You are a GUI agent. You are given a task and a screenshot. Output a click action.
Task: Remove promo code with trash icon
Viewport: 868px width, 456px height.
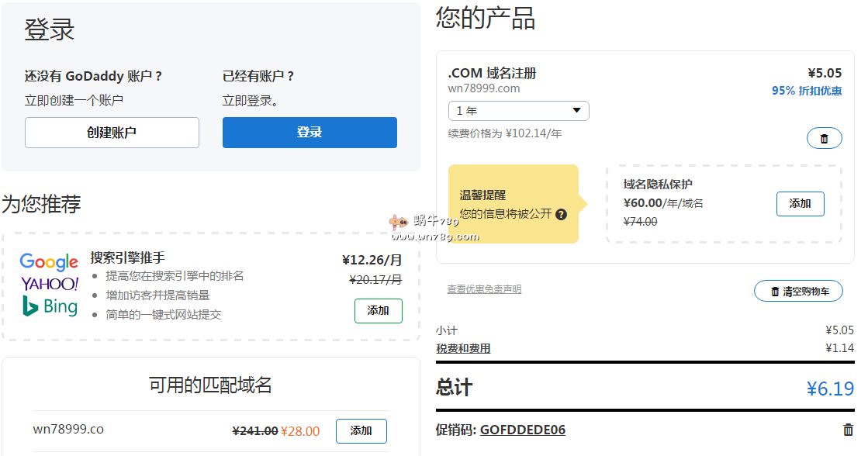click(x=848, y=430)
